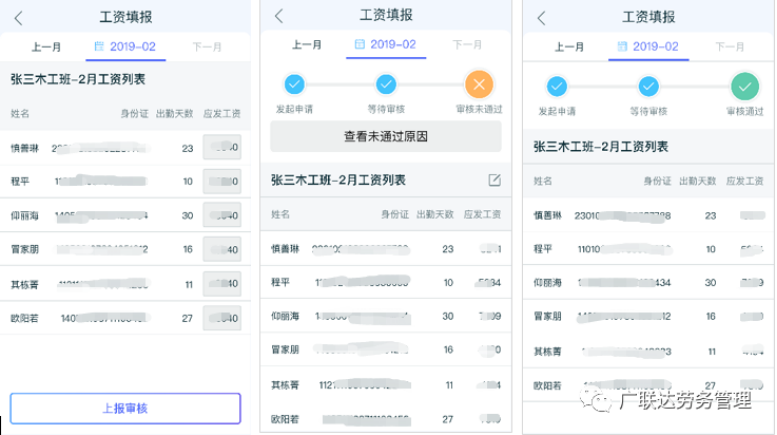Tap the back arrow in the right screen
777x435 pixels.
[x=541, y=18]
